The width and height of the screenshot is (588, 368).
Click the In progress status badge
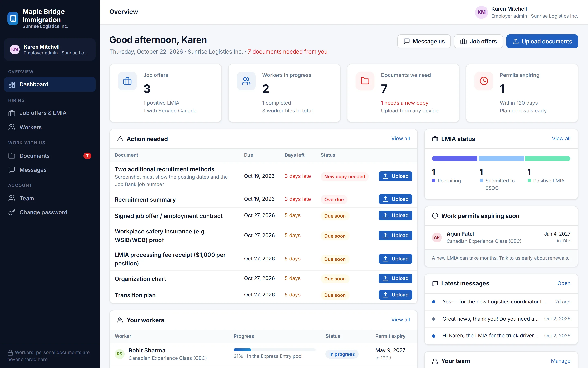pyautogui.click(x=342, y=354)
